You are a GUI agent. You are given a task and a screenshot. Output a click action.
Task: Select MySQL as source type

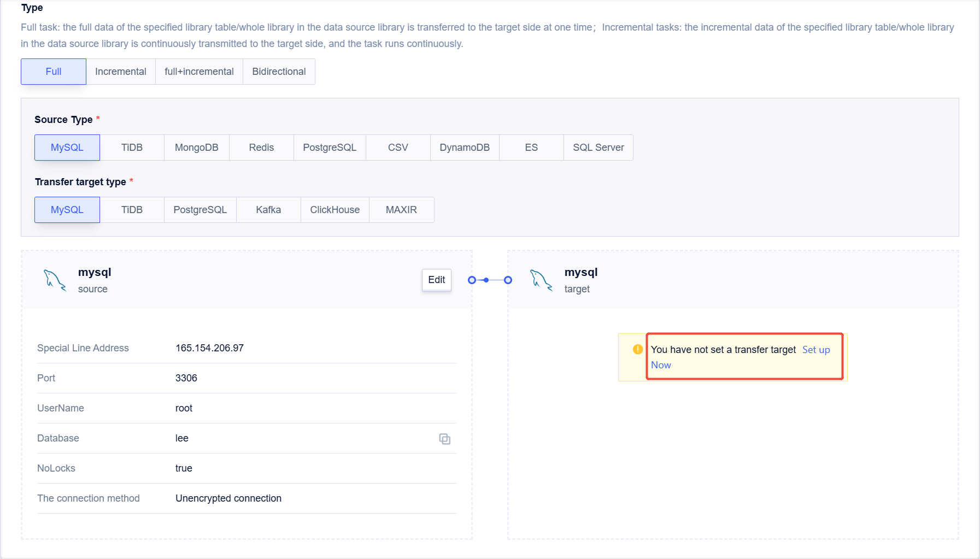pyautogui.click(x=67, y=148)
